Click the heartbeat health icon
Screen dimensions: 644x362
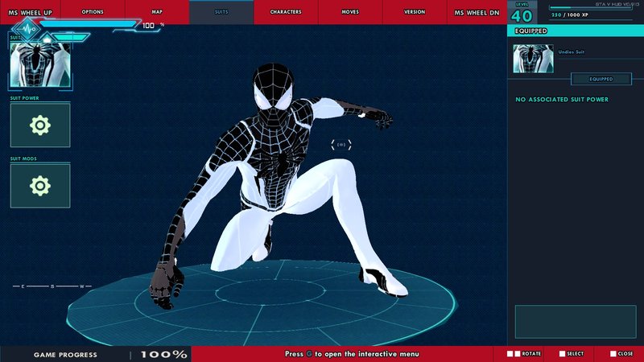(x=27, y=29)
